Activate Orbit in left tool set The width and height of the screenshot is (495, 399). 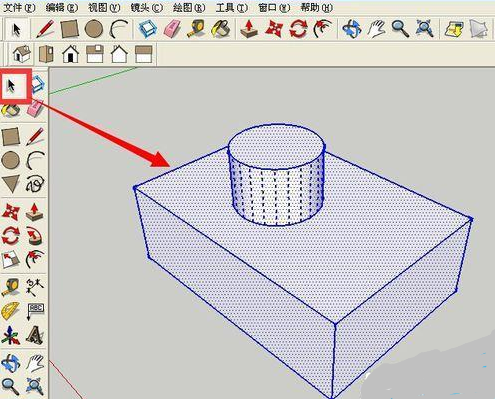[x=11, y=363]
